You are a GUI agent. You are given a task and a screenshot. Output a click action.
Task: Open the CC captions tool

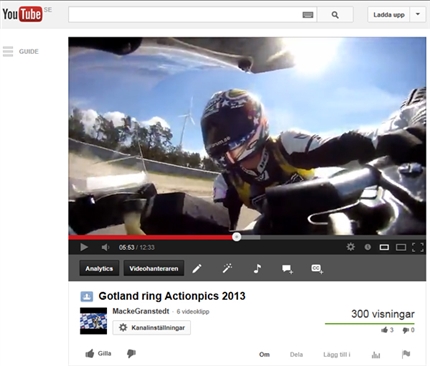tap(317, 269)
